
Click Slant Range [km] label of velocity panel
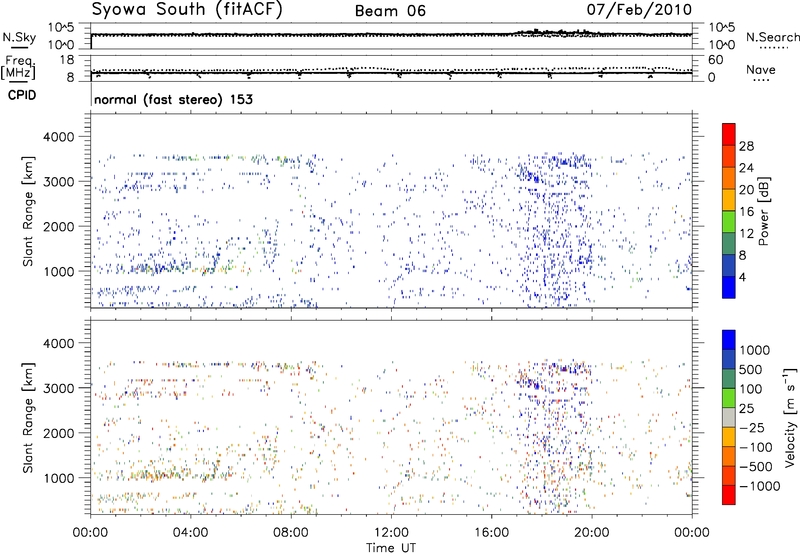click(x=28, y=417)
